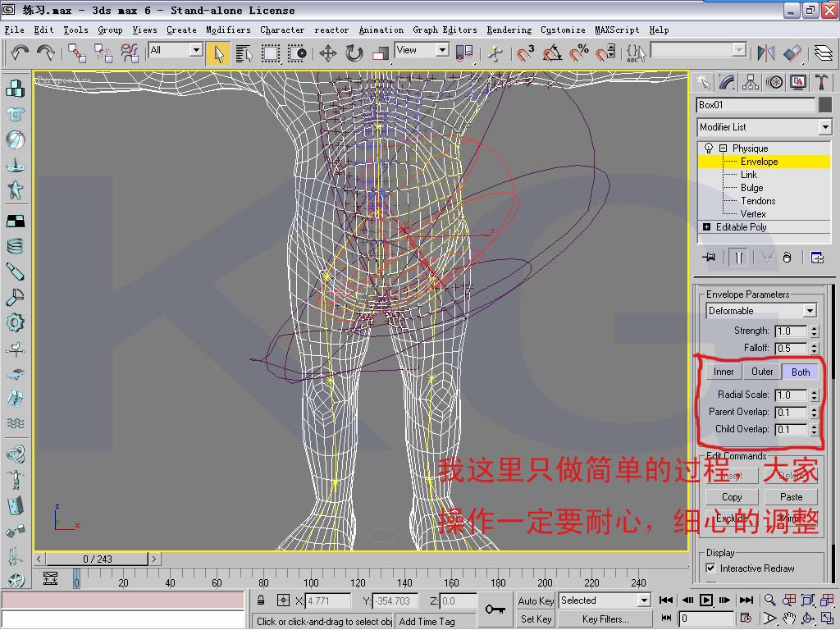Select the Tendons sub-object level
Viewport: 840px width, 630px height.
(x=757, y=201)
